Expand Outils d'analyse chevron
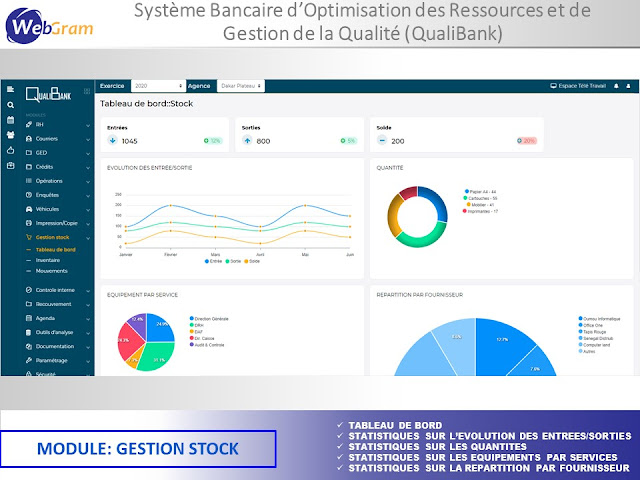Viewport: 640px width, 480px height. (88, 333)
